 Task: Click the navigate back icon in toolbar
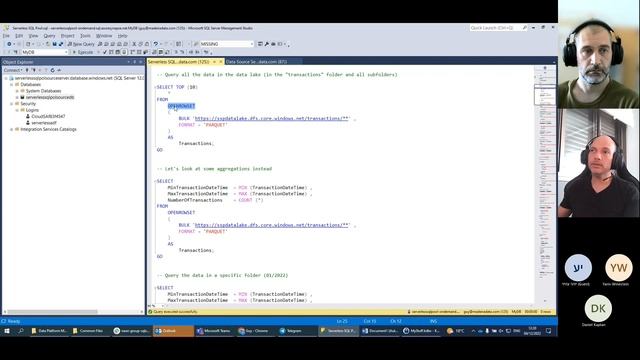[x=9, y=44]
